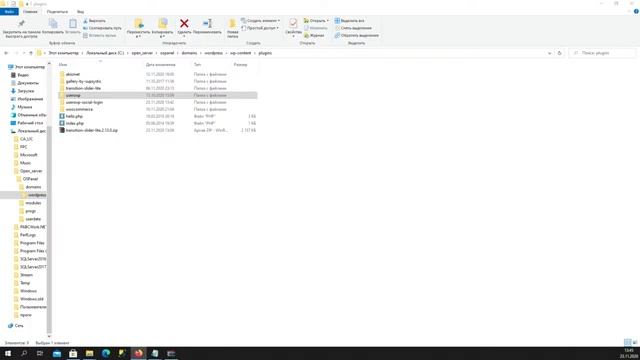This screenshot has width=640, height=360.
Task: Click open_server in the address breadcrumb
Action: [142, 53]
